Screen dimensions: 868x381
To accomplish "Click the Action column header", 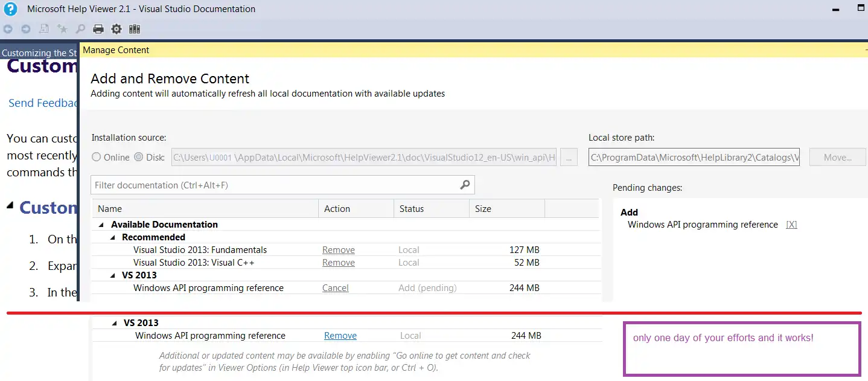I will pos(356,208).
